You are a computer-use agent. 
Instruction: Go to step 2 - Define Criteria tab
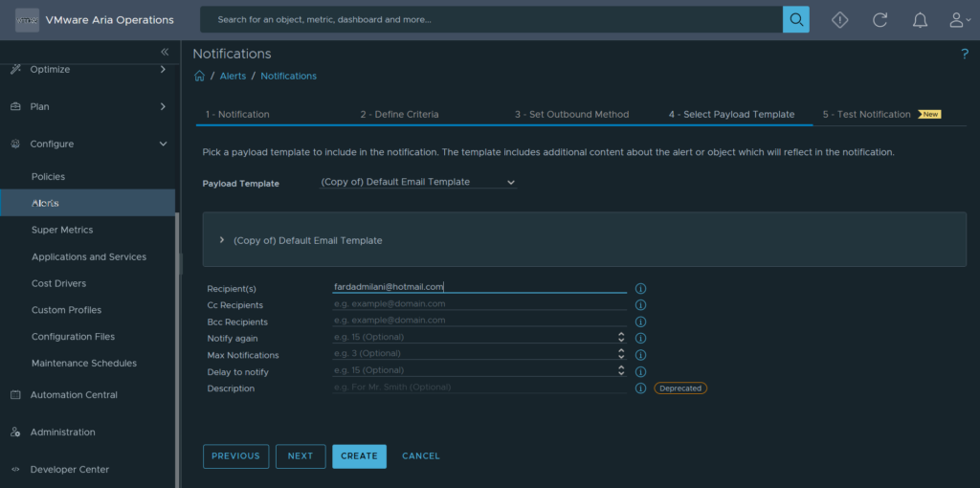coord(399,115)
